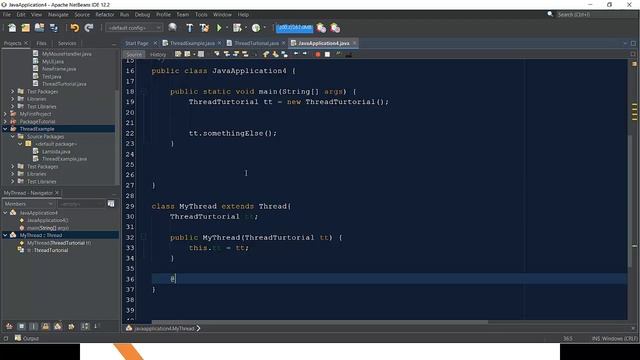Toggle Show Inner Classes in Navigator
Image resolution: width=640 pixels, height=360 pixels.
point(58,326)
